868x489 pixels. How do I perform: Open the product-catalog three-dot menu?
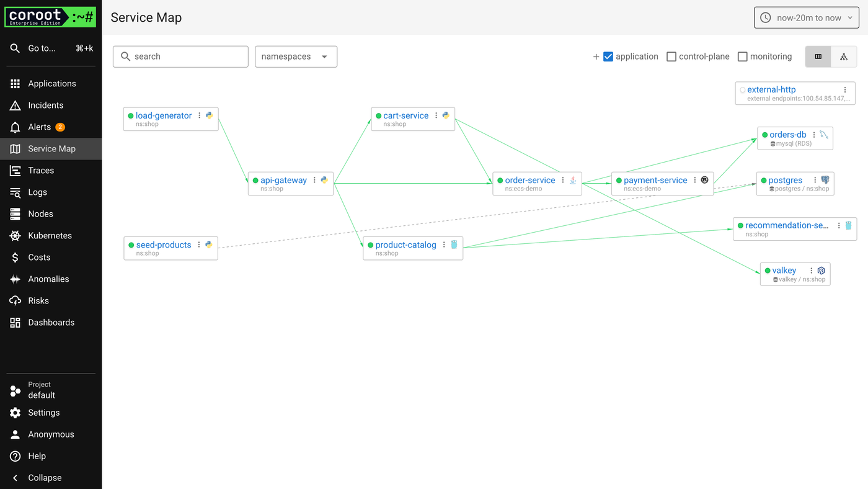[x=444, y=244]
